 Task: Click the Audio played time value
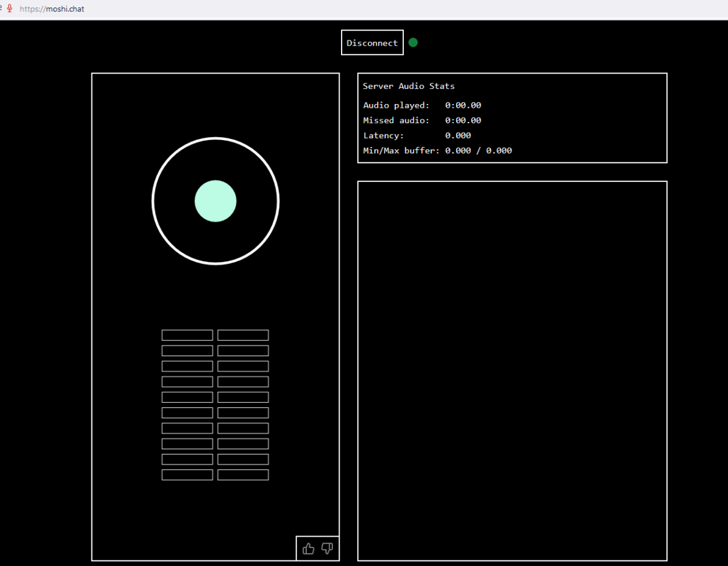(x=463, y=105)
